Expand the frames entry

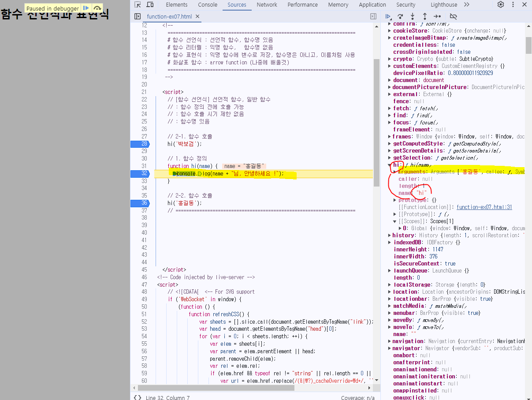(x=390, y=137)
